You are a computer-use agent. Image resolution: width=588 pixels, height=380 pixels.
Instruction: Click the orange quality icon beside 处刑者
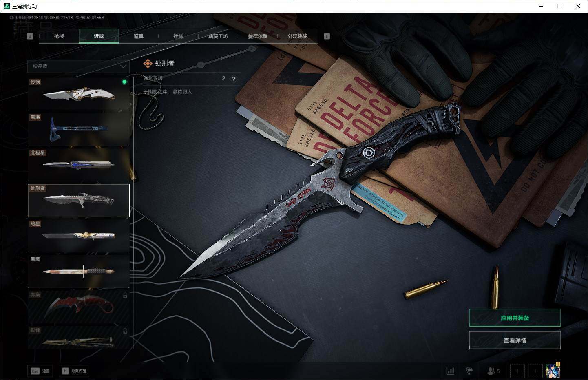148,64
